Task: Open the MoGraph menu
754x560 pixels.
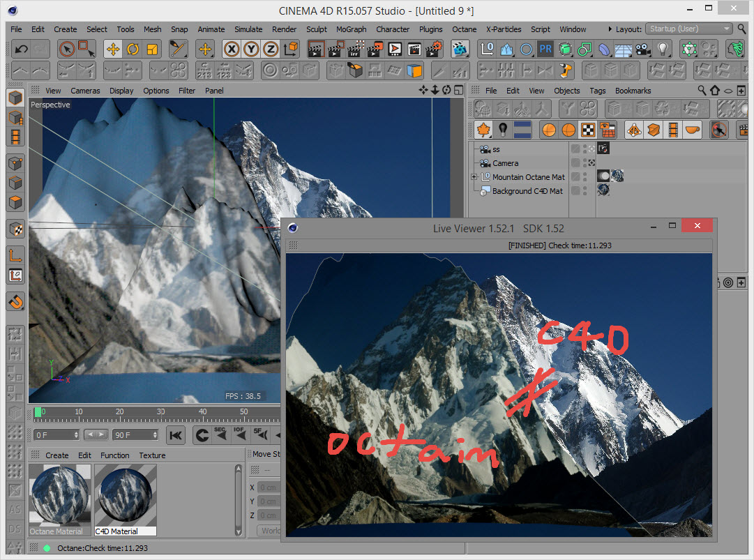Action: [x=351, y=29]
